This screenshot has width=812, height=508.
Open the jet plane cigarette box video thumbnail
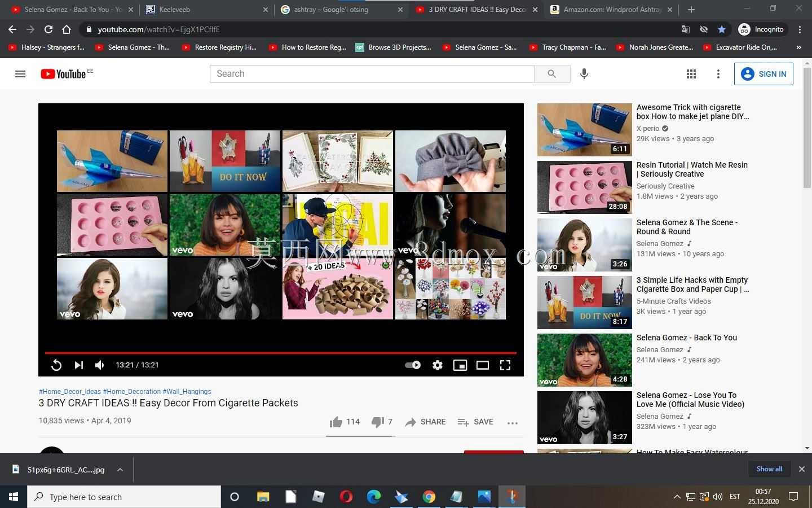coord(585,130)
